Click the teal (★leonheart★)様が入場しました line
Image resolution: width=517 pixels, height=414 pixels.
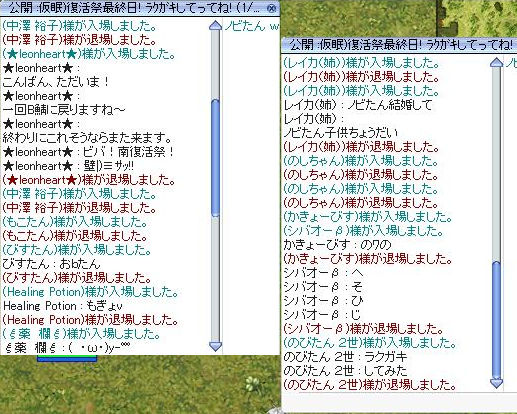(89, 54)
